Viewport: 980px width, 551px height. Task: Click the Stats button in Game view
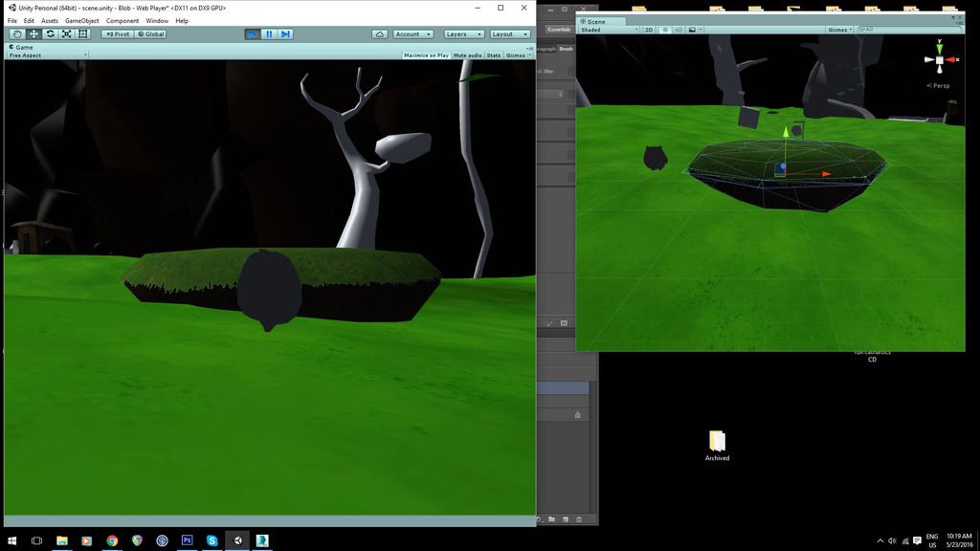[494, 55]
